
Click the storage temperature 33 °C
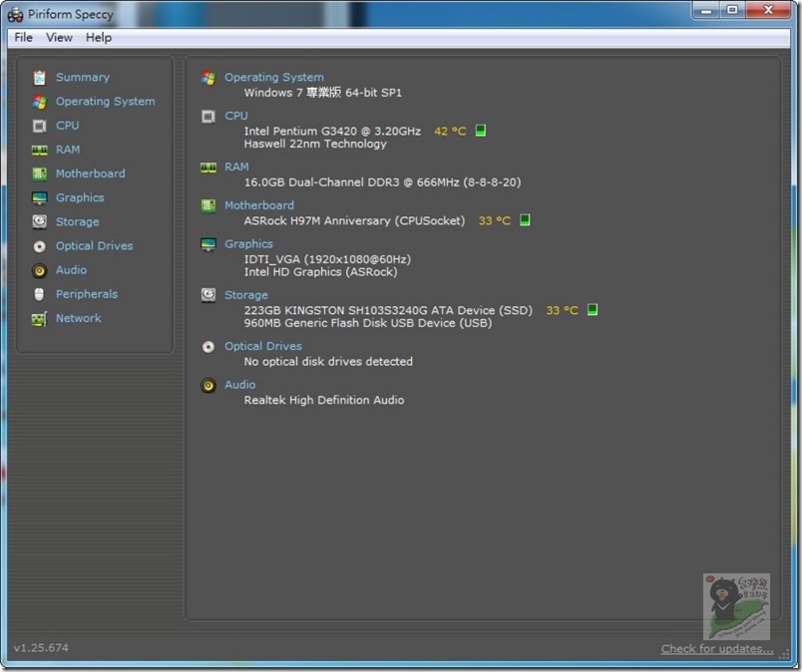(563, 310)
